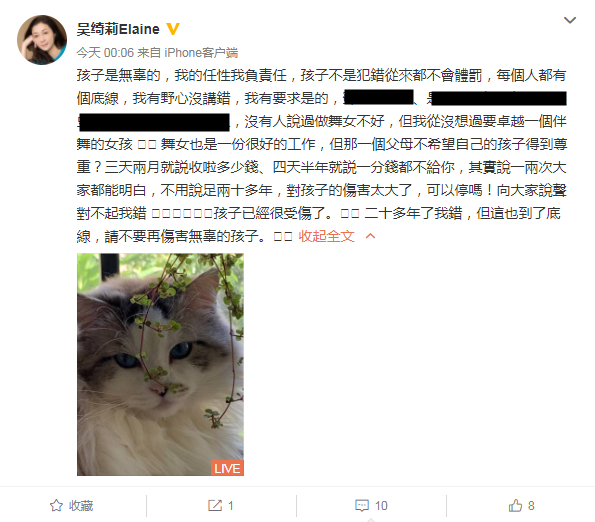Like the post with thumbs-up icon
Viewport: 595px width, 522px height.
[515, 505]
